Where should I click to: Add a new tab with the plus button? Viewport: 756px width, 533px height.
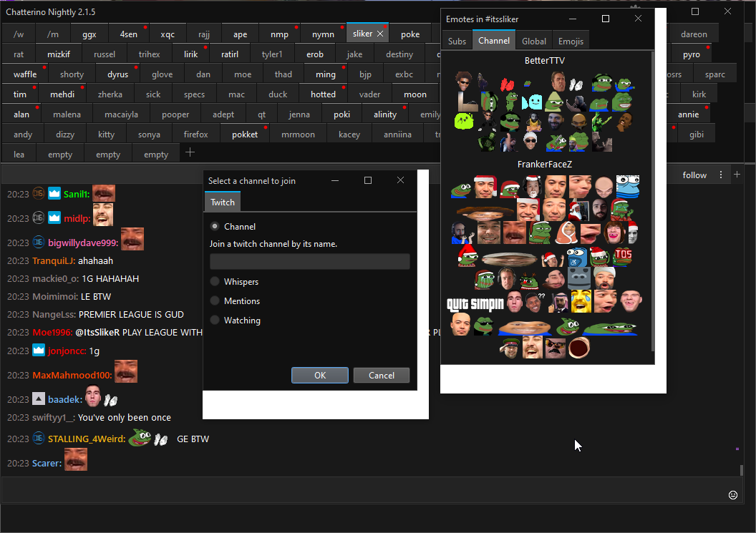click(190, 153)
